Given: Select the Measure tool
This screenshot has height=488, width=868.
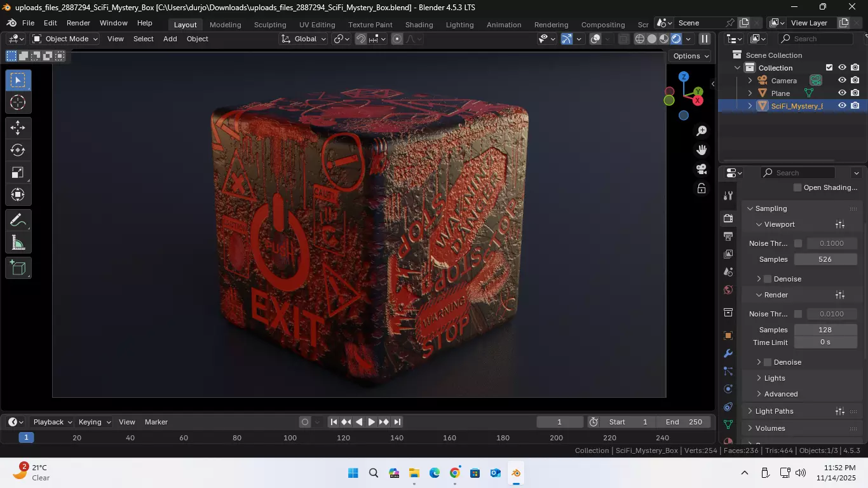Looking at the screenshot, I should click(18, 243).
